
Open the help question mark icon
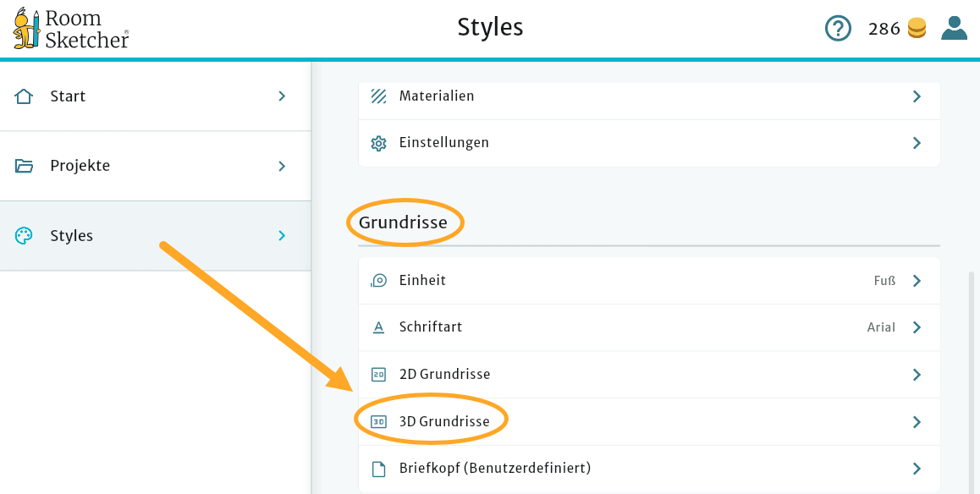(x=838, y=28)
